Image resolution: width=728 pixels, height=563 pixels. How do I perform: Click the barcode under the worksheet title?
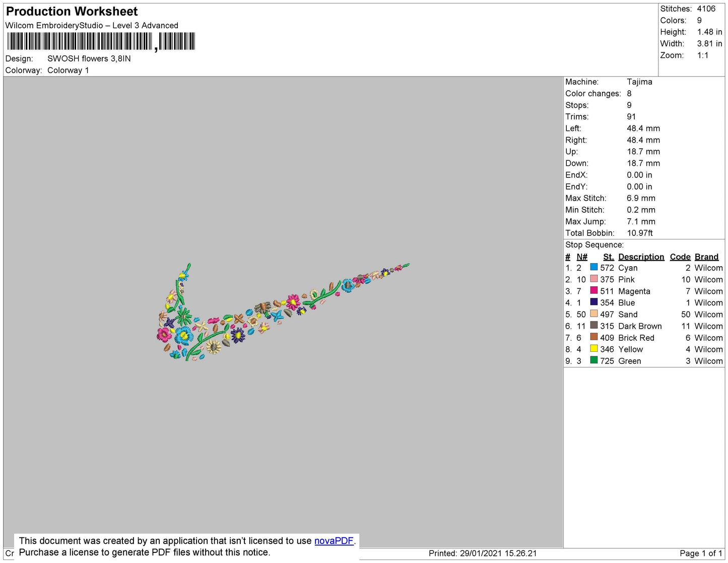click(101, 41)
